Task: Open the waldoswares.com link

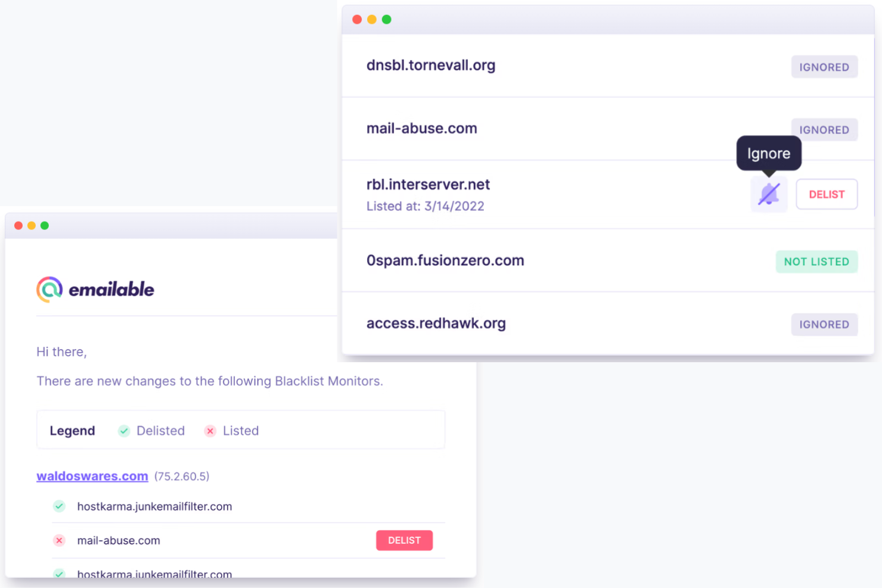Action: point(92,476)
